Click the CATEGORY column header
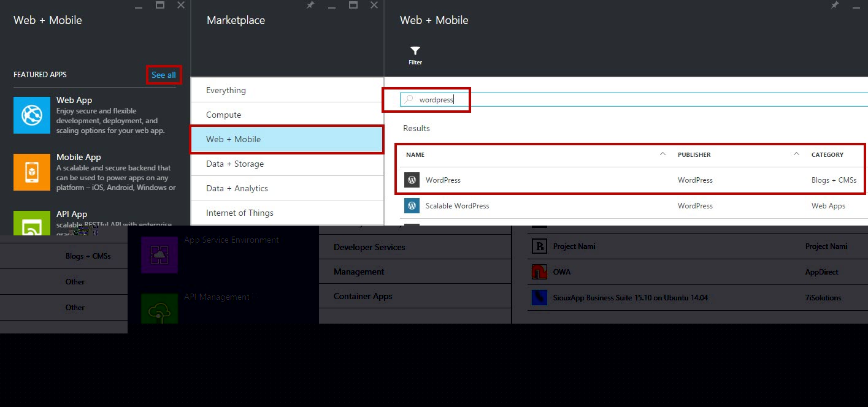Screen dimensions: 868x407 pos(828,154)
